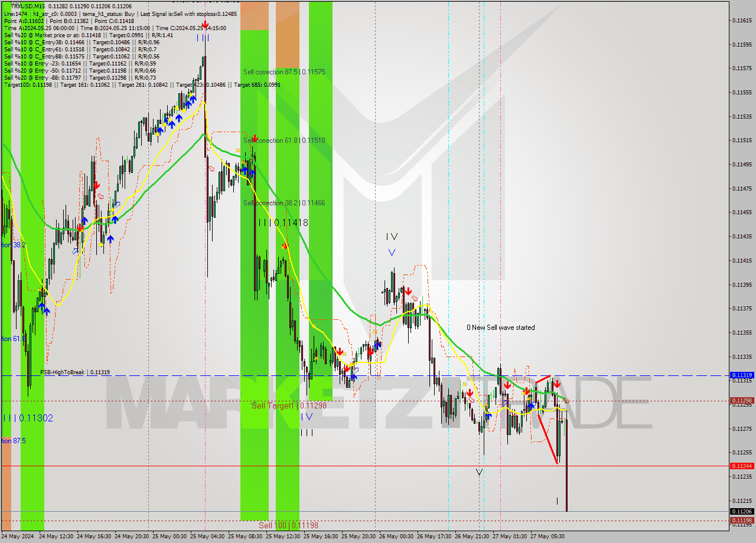Click red 0.11244 price tag on axis
The image size is (756, 543).
tap(742, 466)
